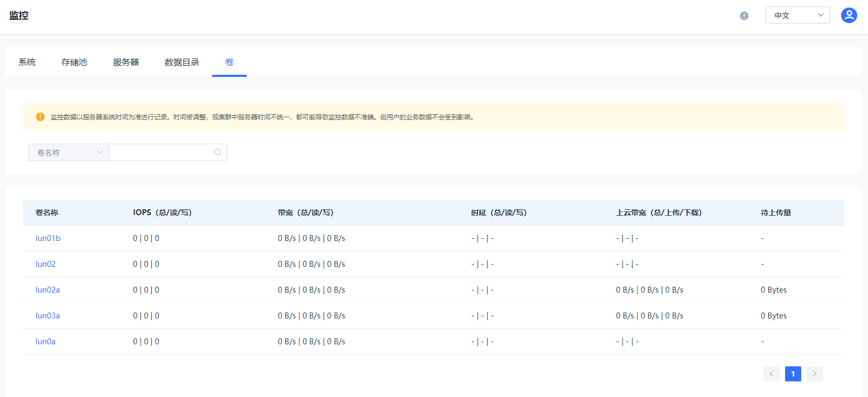868x397 pixels.
Task: Go to next page arrow
Action: coord(814,374)
